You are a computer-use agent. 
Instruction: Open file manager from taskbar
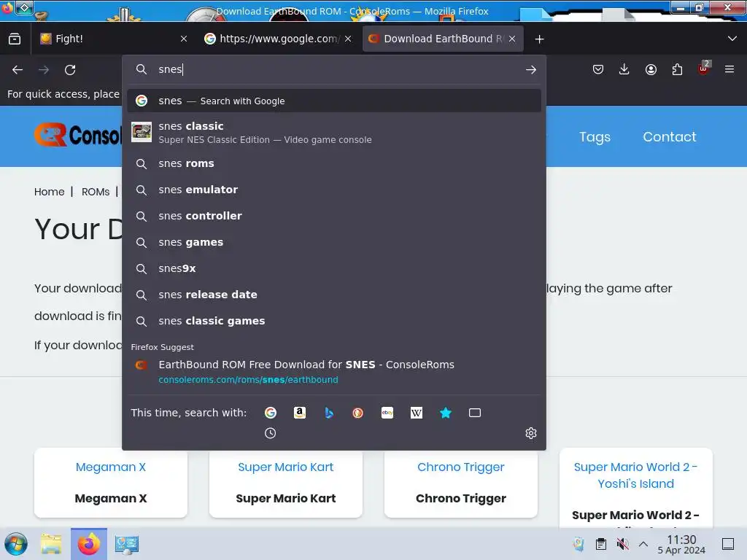51,544
